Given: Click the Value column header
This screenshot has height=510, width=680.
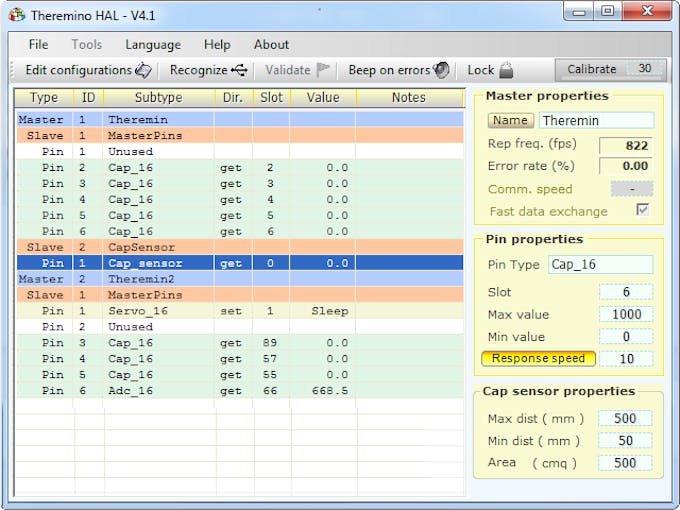Looking at the screenshot, I should tap(323, 98).
